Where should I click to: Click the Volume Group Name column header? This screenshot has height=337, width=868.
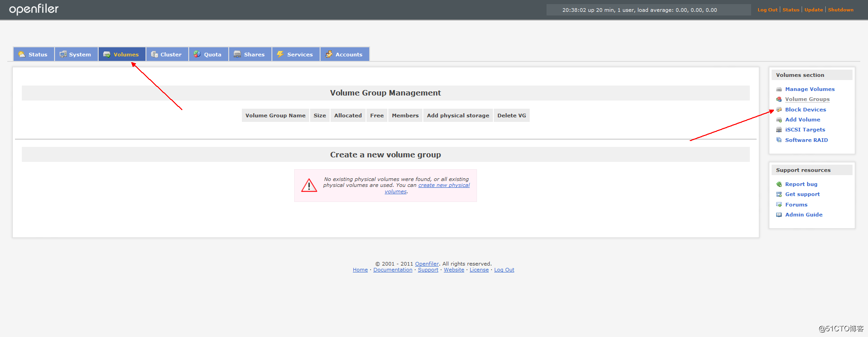point(276,116)
